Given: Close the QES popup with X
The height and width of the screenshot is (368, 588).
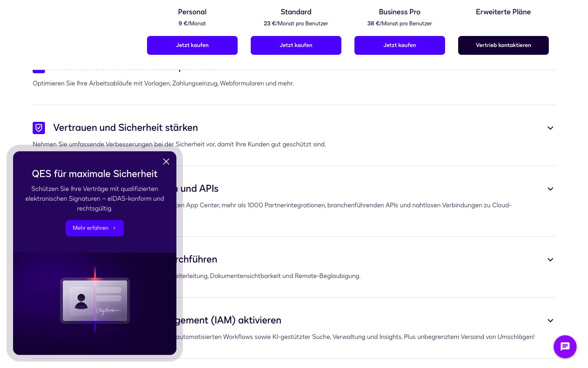Looking at the screenshot, I should [x=166, y=162].
